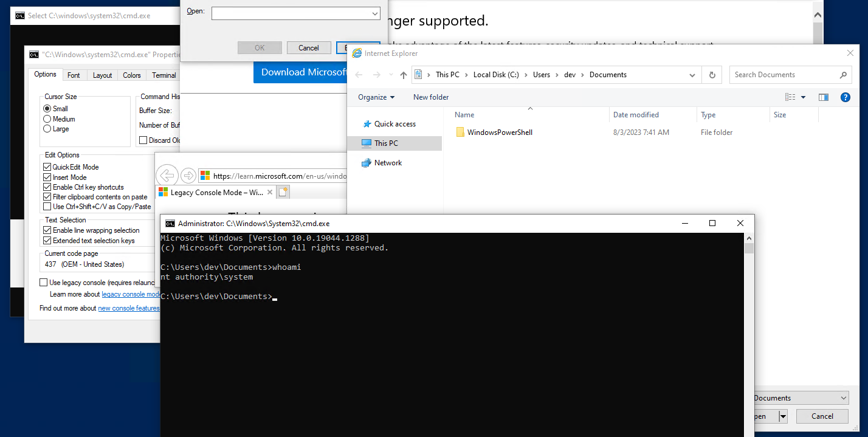868x437 pixels.
Task: Open the address bar path history dropdown
Action: coord(692,75)
